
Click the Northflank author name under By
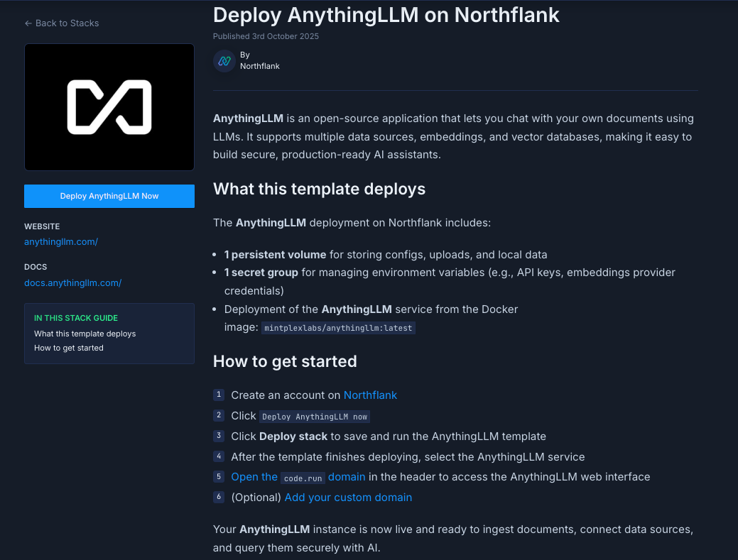point(260,66)
